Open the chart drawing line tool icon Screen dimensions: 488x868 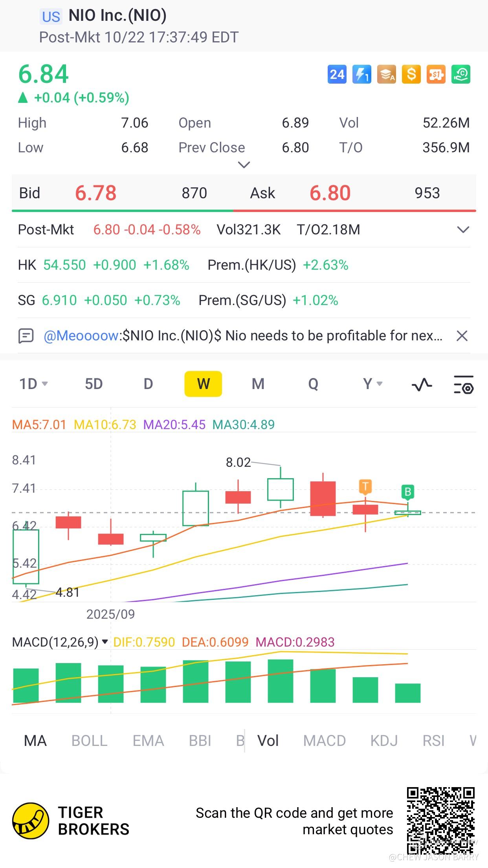tap(422, 384)
